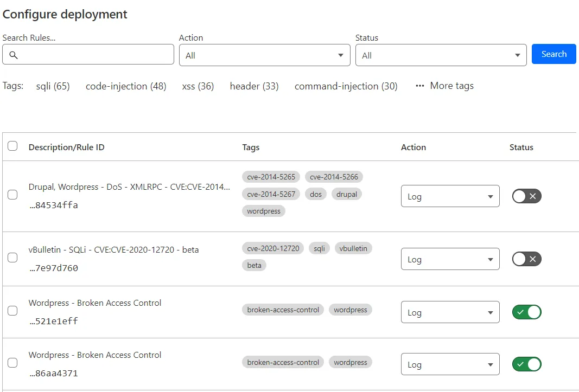Expand the Log dropdown for rule ...86aa4371
This screenshot has width=579, height=392.
(x=450, y=364)
